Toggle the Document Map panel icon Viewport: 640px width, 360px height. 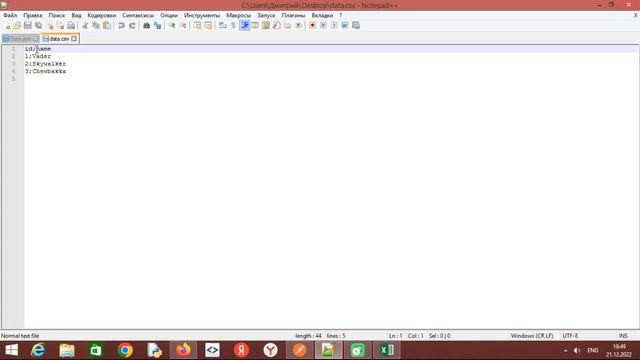[266, 26]
